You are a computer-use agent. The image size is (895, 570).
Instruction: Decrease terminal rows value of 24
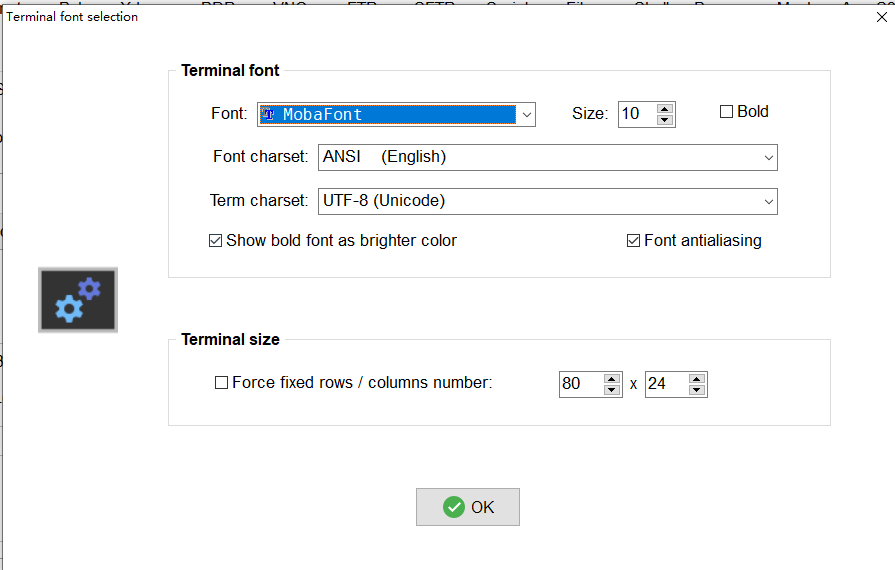[x=697, y=390]
